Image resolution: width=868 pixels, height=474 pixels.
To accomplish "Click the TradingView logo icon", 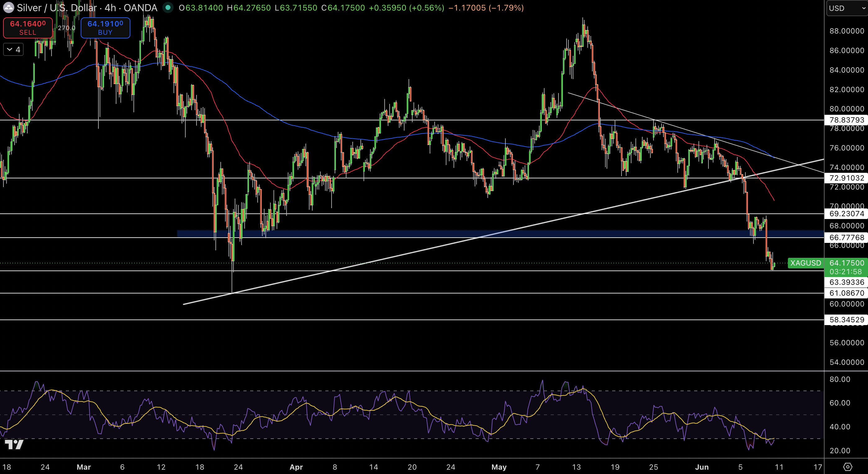I will [x=14, y=445].
